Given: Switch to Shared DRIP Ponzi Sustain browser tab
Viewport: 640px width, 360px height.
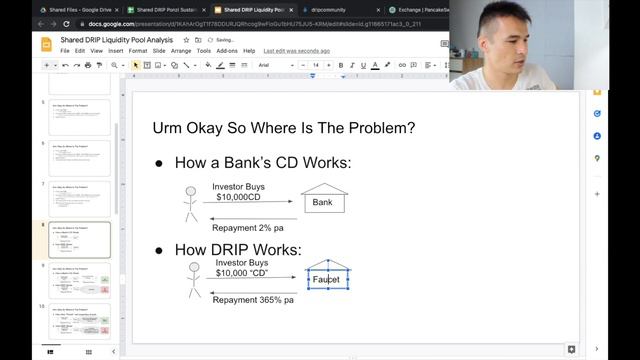Looking at the screenshot, I should (x=167, y=10).
